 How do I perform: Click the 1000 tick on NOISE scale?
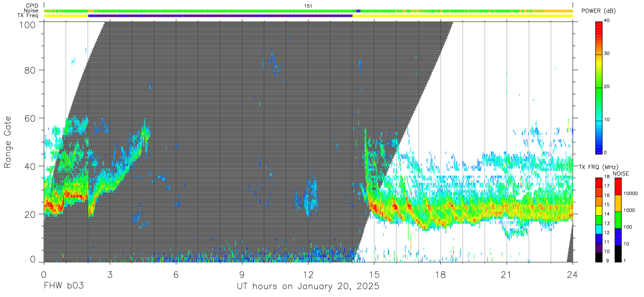(629, 211)
